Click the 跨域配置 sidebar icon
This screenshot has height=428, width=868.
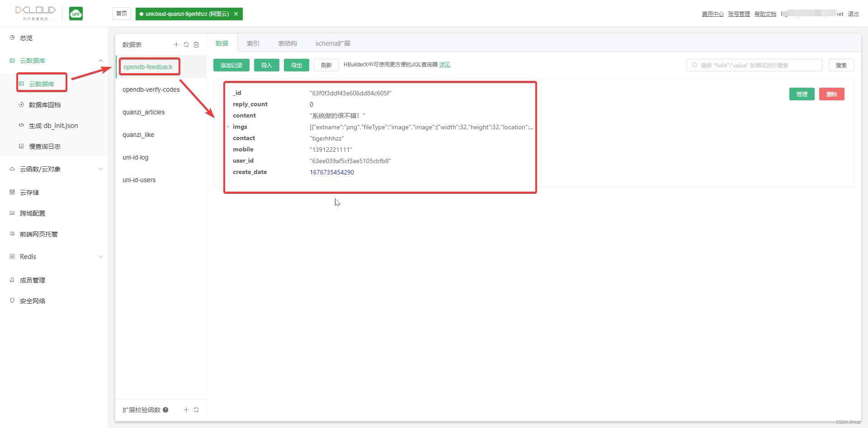[12, 213]
